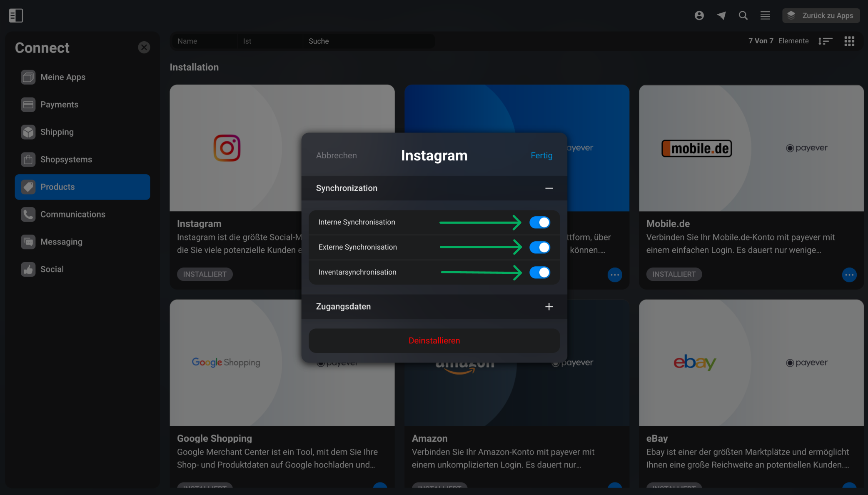Click Instagram logo thumbnail
The image size is (868, 495).
(x=227, y=148)
